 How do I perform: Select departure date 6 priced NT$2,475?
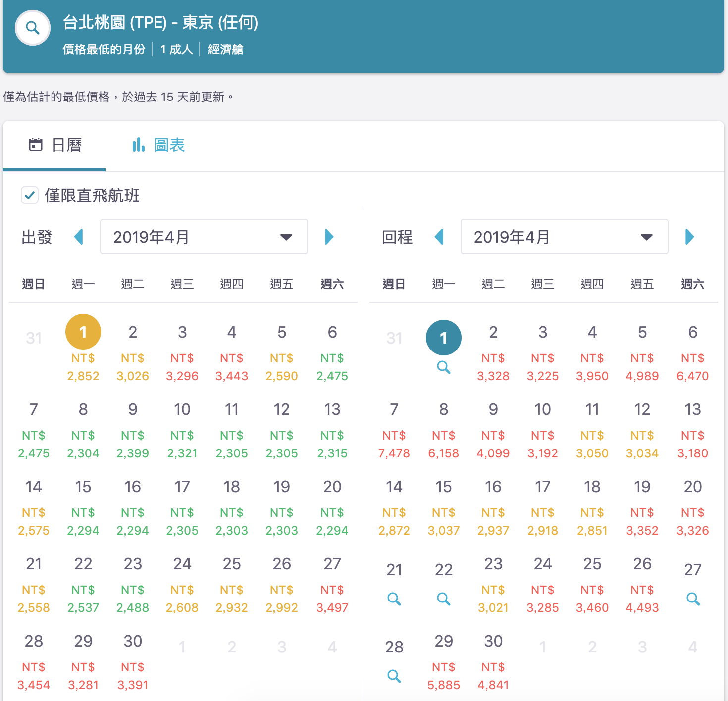click(x=332, y=353)
